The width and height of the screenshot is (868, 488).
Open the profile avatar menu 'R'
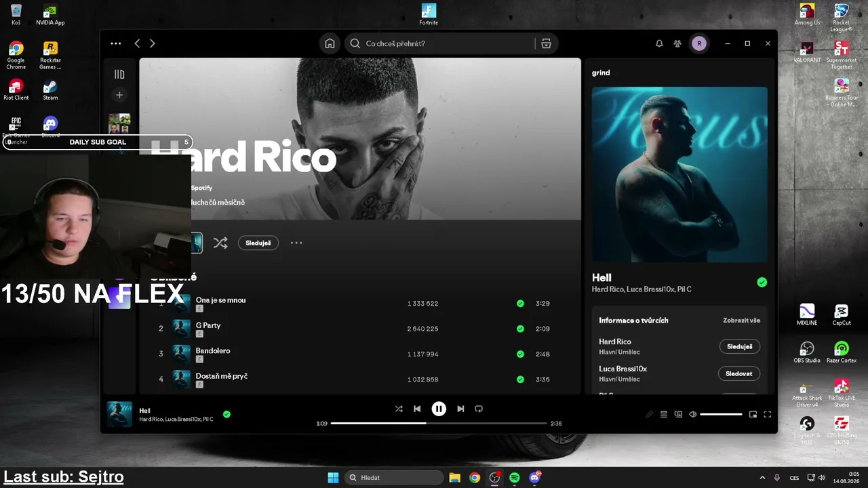pos(699,43)
